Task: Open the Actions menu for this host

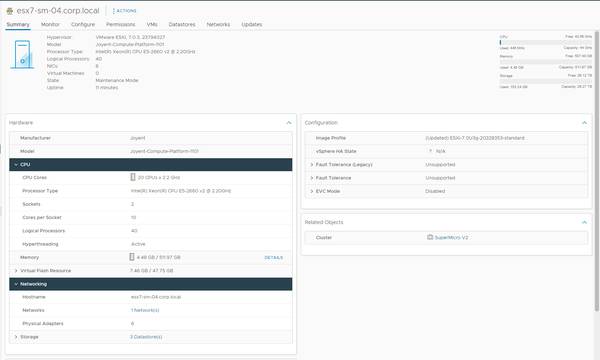Action: (125, 11)
